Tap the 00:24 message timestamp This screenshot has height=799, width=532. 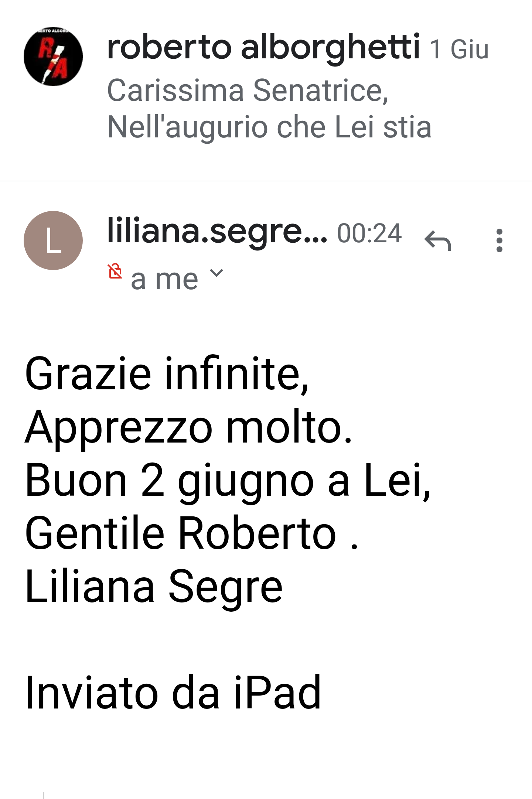(369, 233)
